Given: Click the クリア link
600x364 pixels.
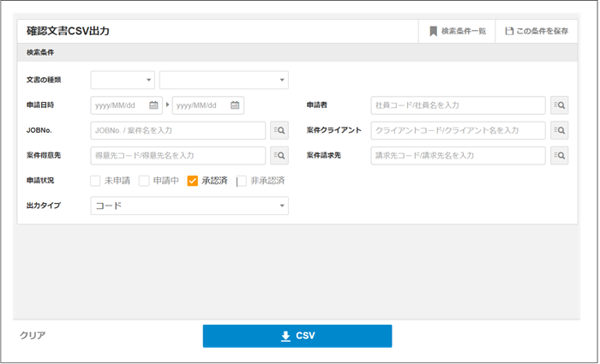Looking at the screenshot, I should click(33, 336).
